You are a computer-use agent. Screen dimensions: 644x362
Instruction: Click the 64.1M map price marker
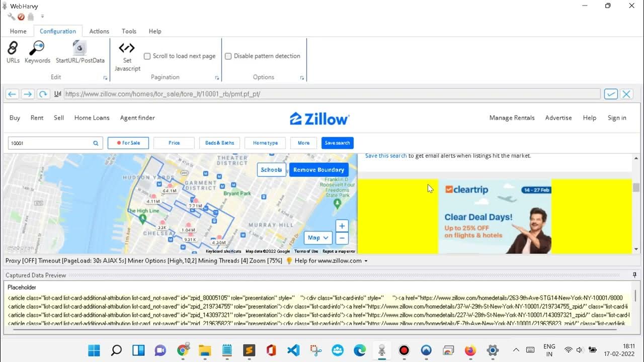(x=170, y=191)
